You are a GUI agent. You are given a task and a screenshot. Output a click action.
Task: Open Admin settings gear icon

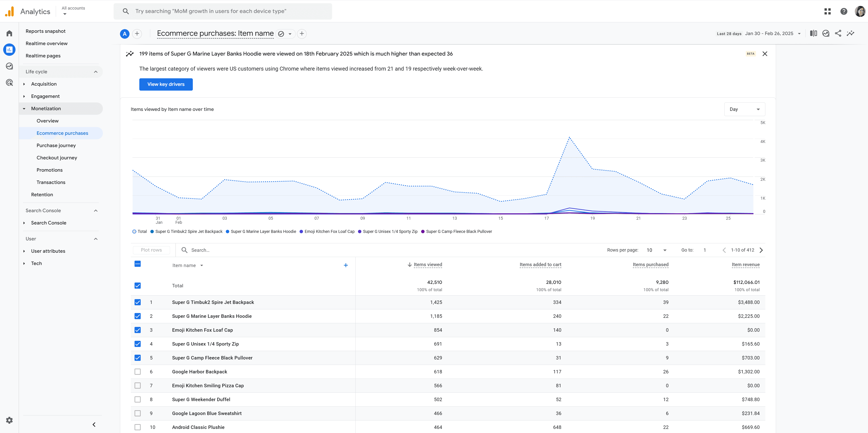9,420
